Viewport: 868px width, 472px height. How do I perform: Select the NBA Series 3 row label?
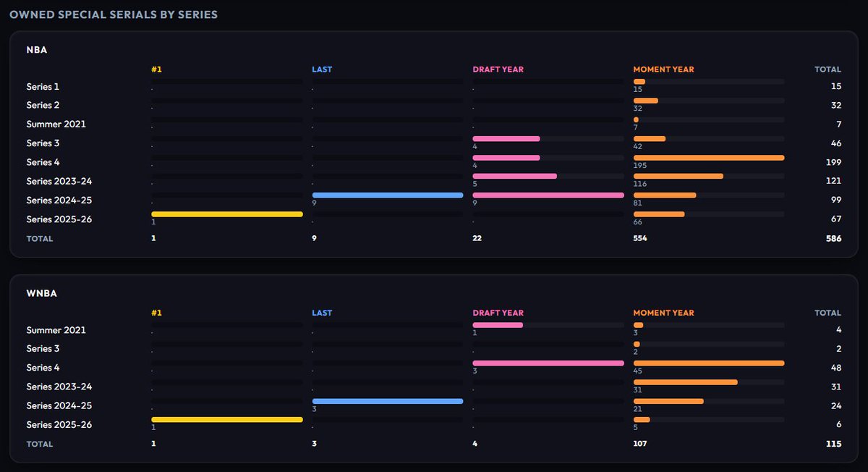coord(43,143)
